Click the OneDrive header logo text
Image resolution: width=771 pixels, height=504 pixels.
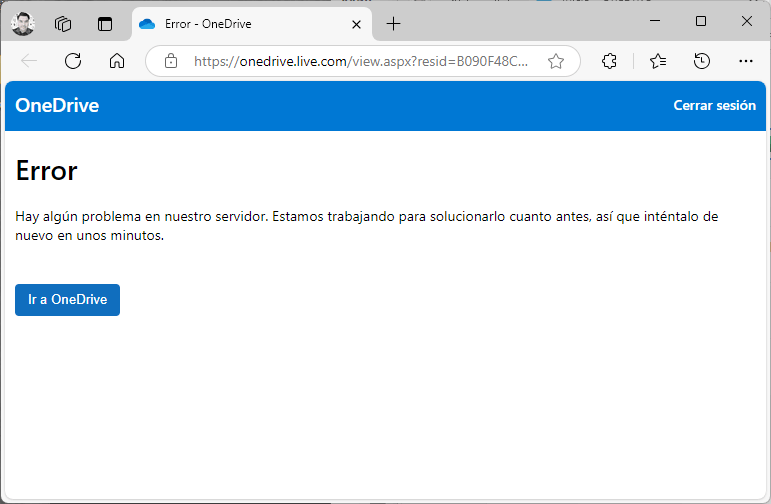pos(57,106)
